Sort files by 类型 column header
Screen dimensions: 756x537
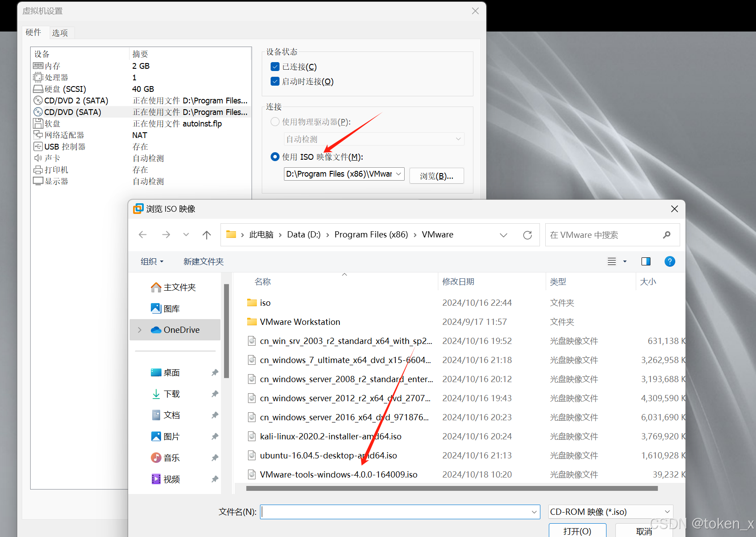[558, 282]
